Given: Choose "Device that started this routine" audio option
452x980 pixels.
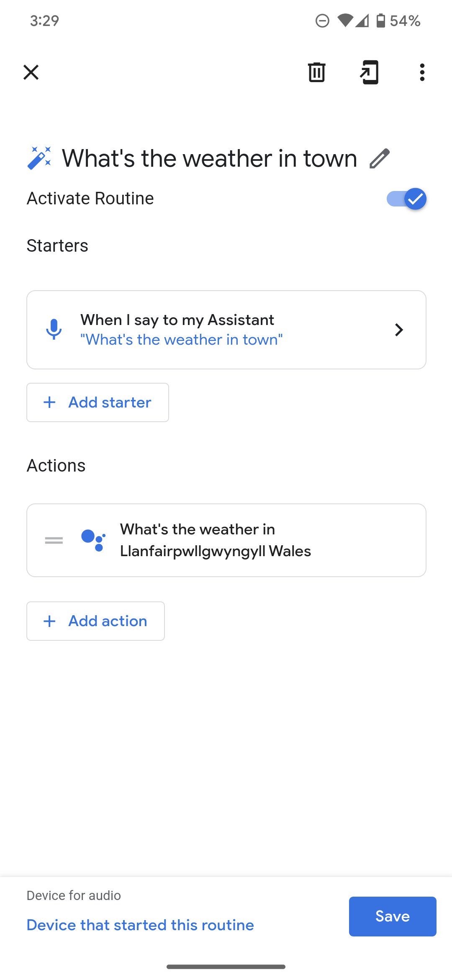Looking at the screenshot, I should [x=140, y=925].
